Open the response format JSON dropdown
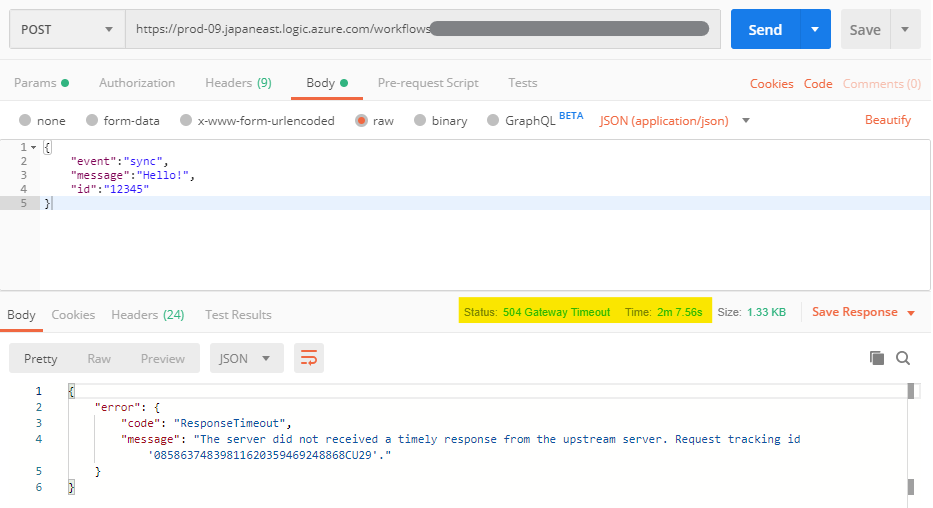Image resolution: width=933 pixels, height=508 pixels. click(246, 358)
